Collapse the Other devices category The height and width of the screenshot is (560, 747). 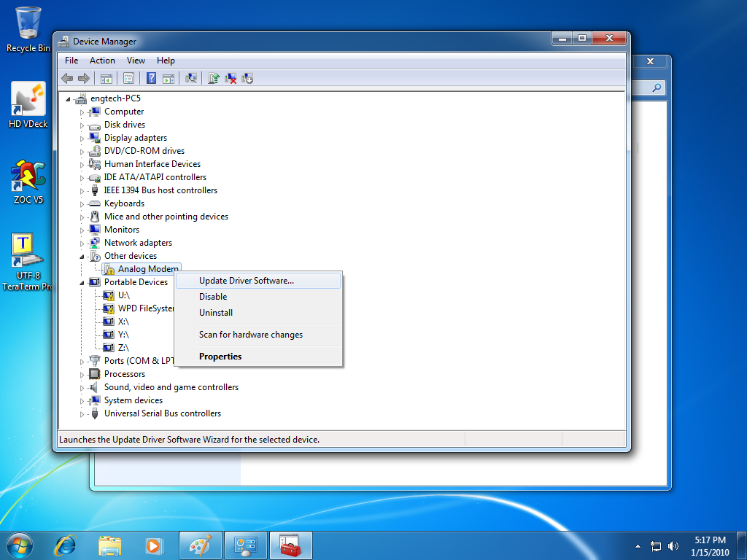point(82,256)
